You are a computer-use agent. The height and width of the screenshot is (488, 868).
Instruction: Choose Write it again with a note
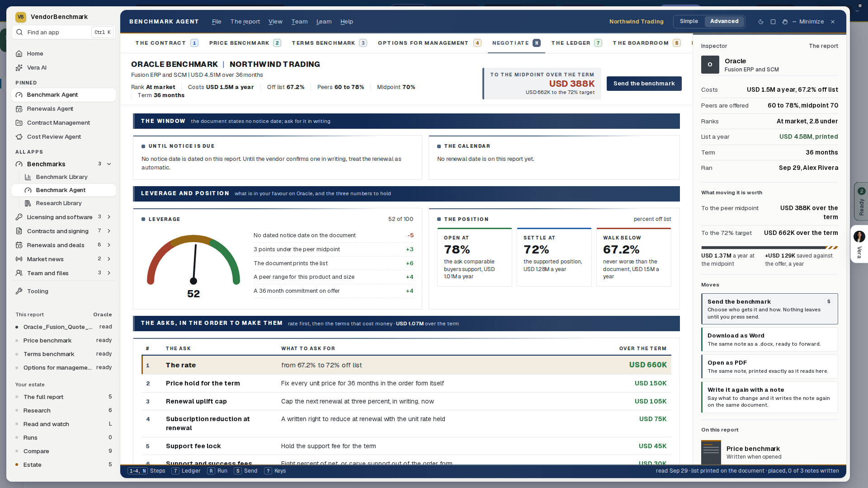click(x=769, y=397)
